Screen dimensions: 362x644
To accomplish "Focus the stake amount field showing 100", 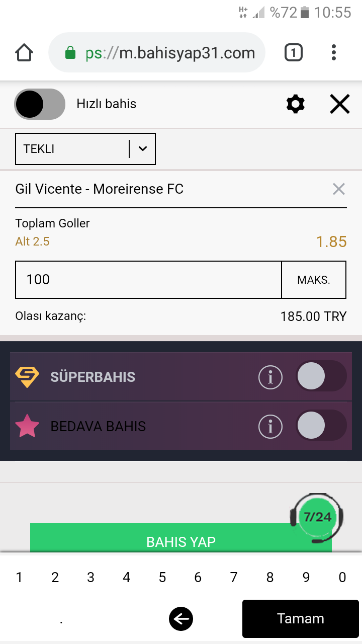I will [x=148, y=280].
